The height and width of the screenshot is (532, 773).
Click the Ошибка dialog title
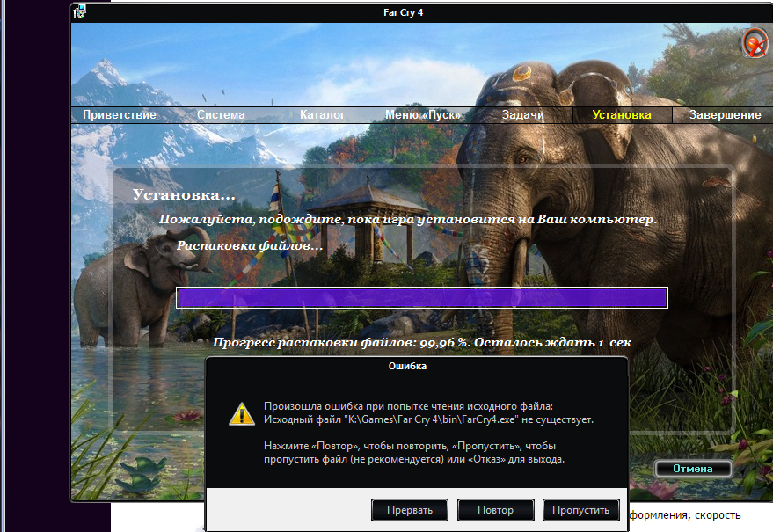[407, 367]
